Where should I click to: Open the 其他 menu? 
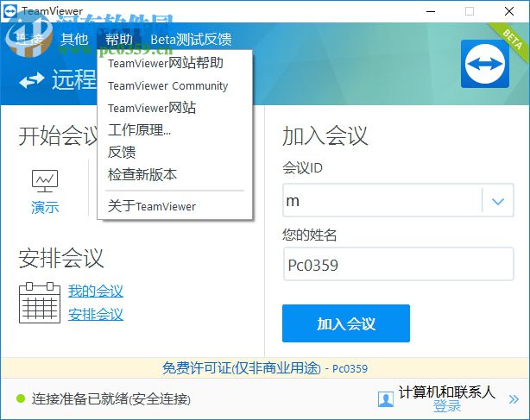74,40
